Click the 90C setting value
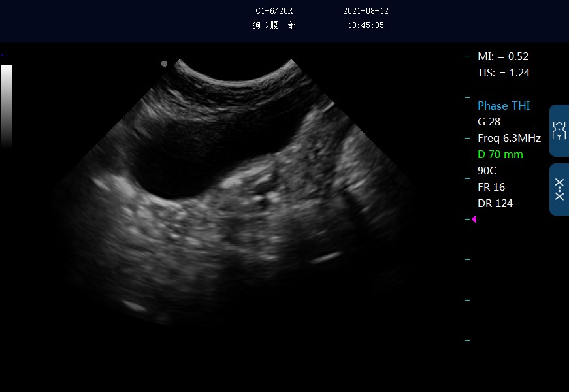Image resolution: width=569 pixels, height=392 pixels. pos(487,171)
